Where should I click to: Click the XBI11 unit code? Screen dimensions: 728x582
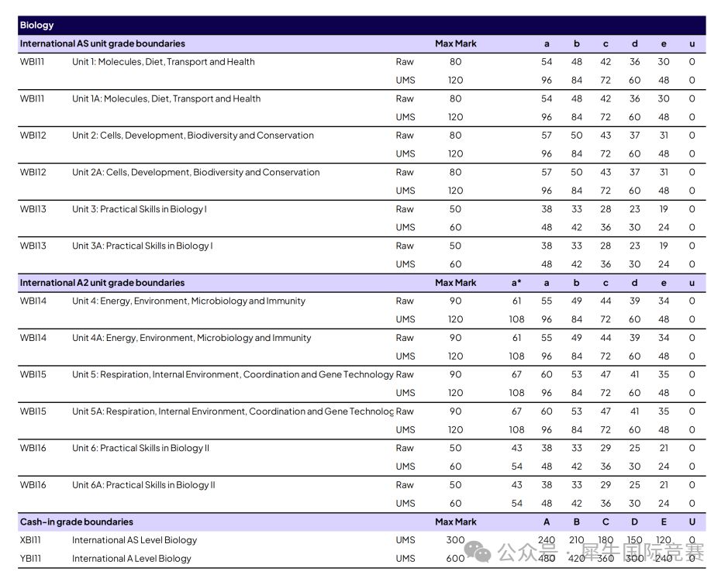(x=30, y=540)
